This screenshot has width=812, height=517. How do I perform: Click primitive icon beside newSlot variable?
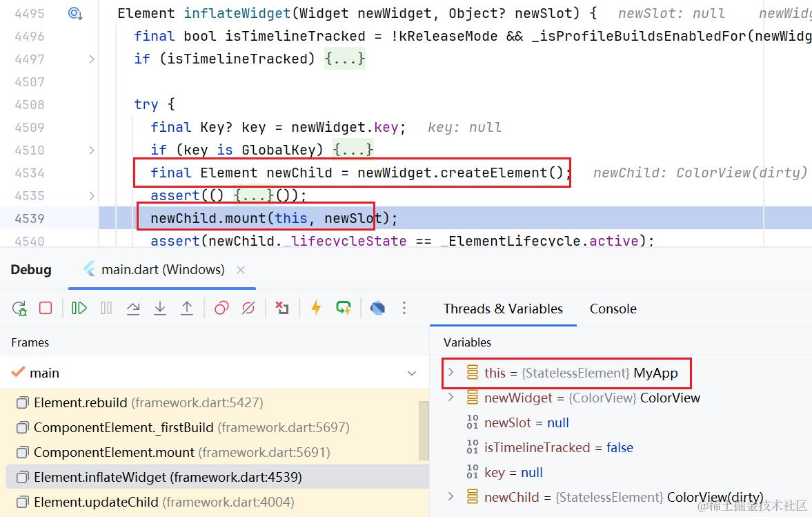473,422
